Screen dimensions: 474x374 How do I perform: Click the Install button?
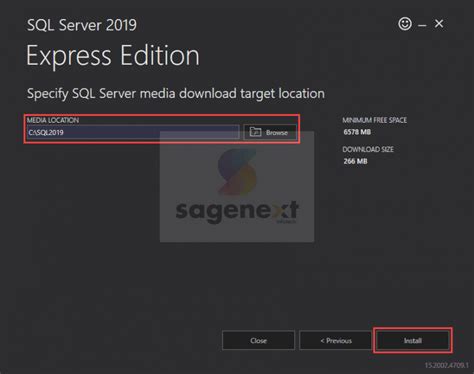[x=413, y=340]
